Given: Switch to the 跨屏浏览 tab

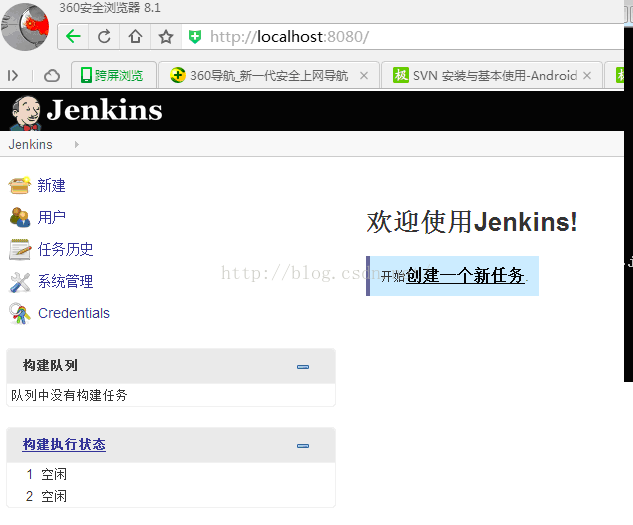Looking at the screenshot, I should click(114, 75).
